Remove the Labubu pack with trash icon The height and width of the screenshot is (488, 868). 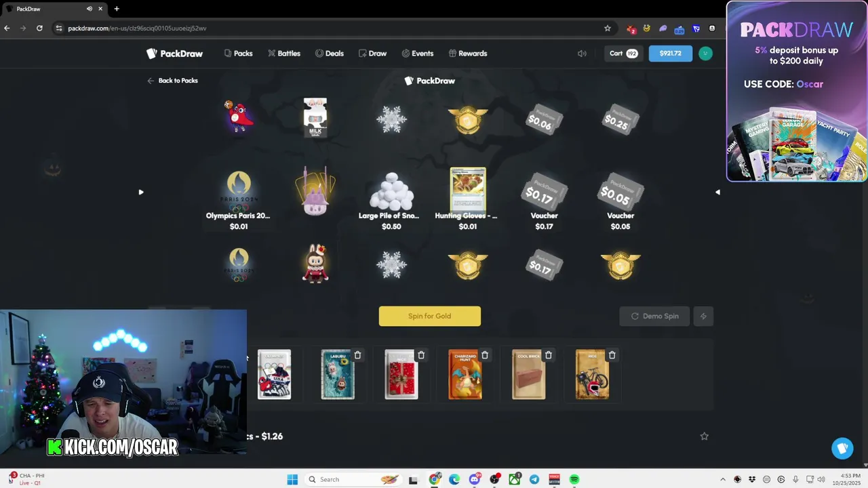click(357, 355)
